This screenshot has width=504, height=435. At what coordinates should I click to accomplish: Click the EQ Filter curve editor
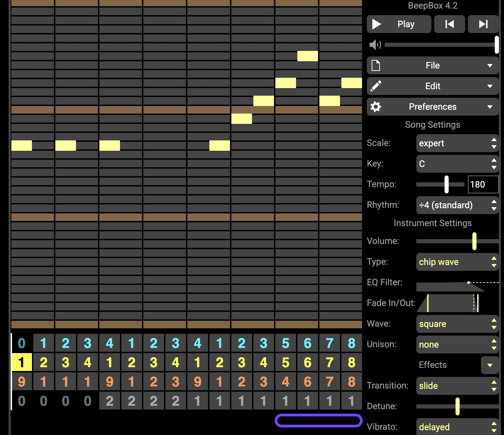tap(457, 283)
